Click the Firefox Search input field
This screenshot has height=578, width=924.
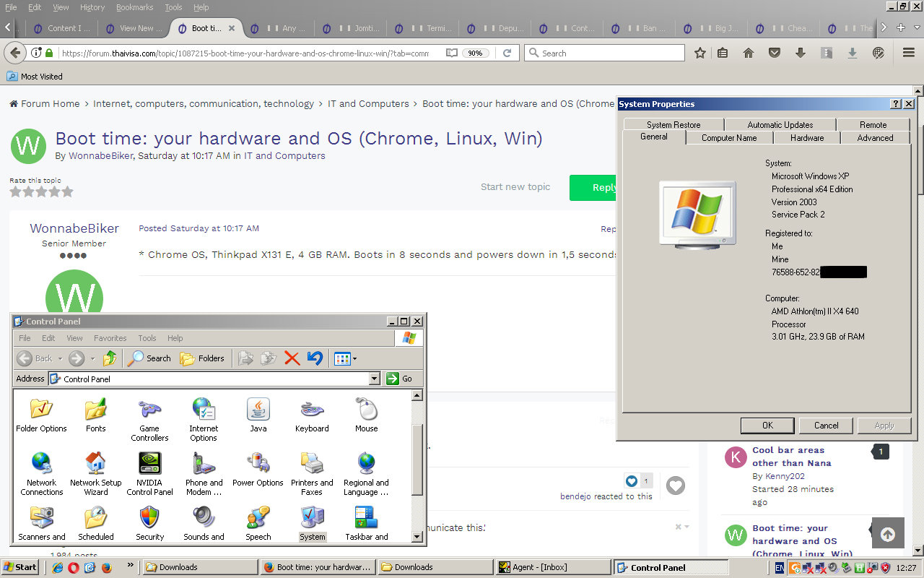[604, 53]
